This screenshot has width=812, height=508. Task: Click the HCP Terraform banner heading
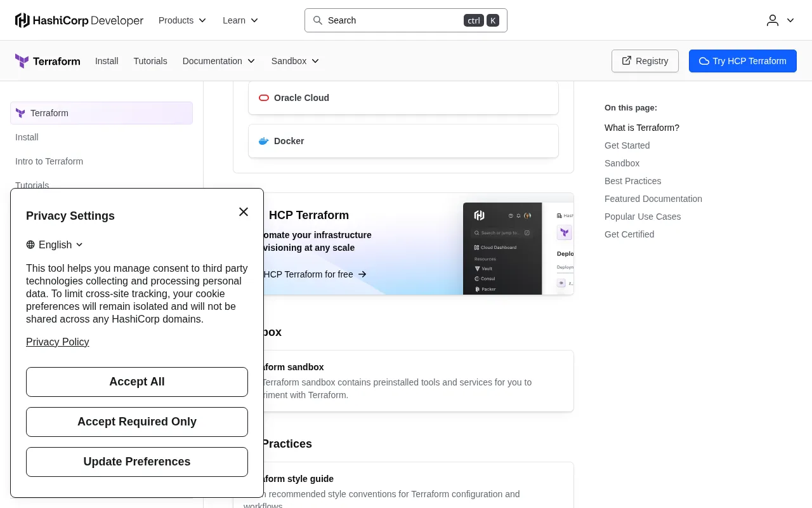(x=309, y=215)
